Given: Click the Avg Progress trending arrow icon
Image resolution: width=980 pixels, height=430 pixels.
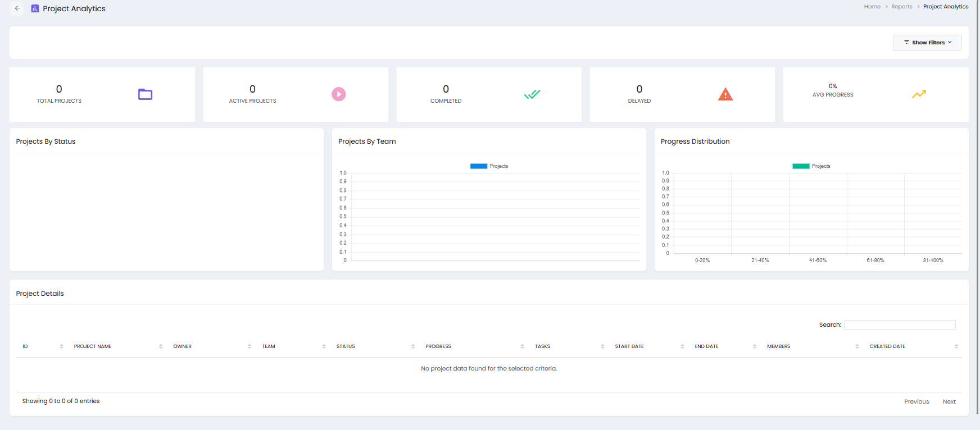Looking at the screenshot, I should (919, 94).
